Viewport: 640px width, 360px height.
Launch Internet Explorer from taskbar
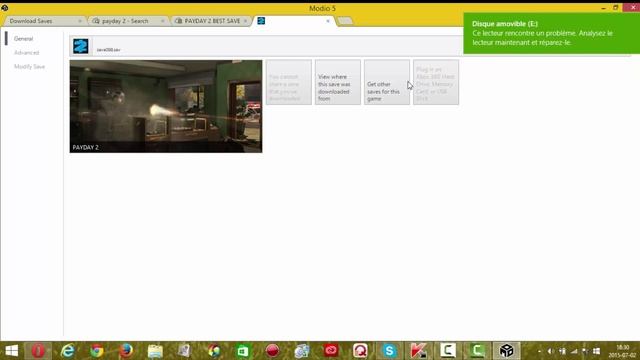click(x=67, y=351)
